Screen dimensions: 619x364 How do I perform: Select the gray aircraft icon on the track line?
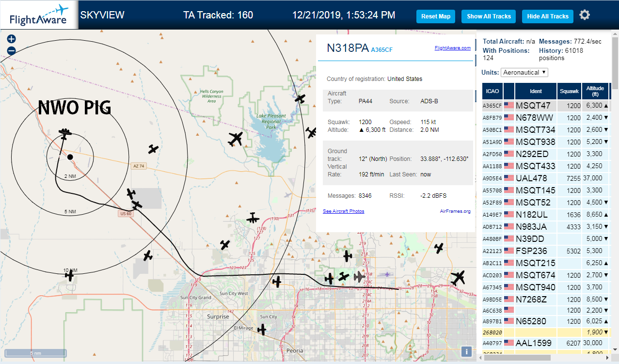click(359, 277)
